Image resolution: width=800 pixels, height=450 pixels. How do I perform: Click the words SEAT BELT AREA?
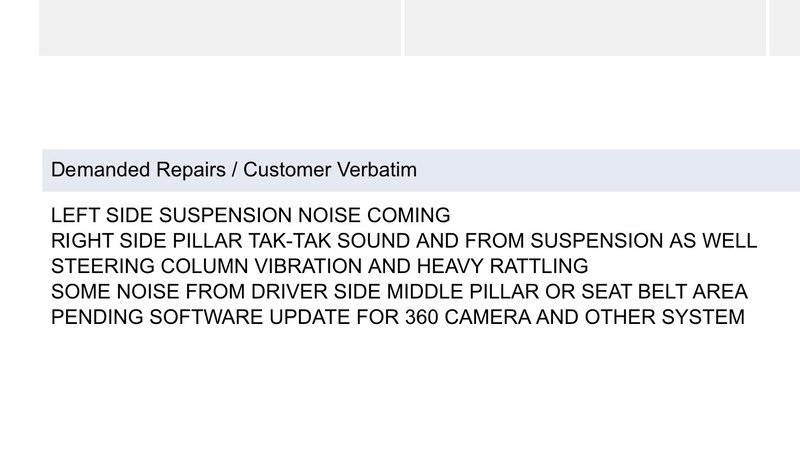tap(664, 292)
